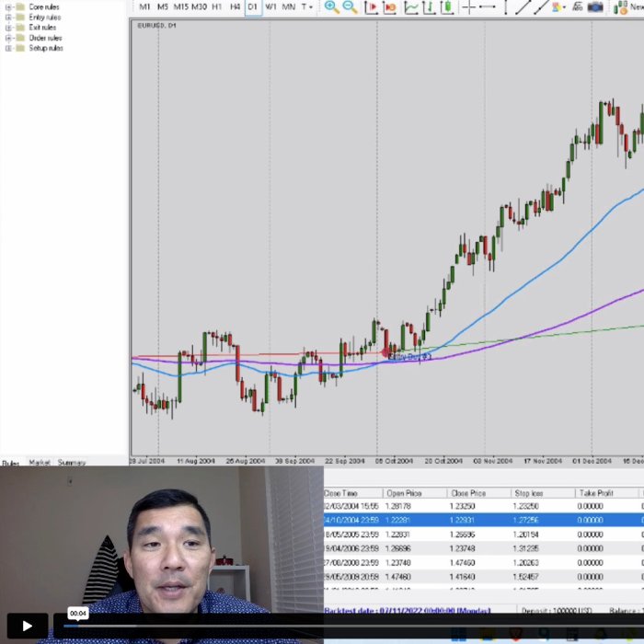Open the shapes tool dropdown
This screenshot has height=644, width=644.
(559, 6)
